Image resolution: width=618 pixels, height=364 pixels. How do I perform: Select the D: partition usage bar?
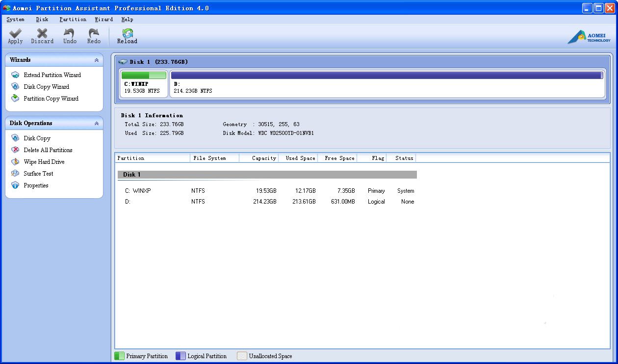point(386,76)
